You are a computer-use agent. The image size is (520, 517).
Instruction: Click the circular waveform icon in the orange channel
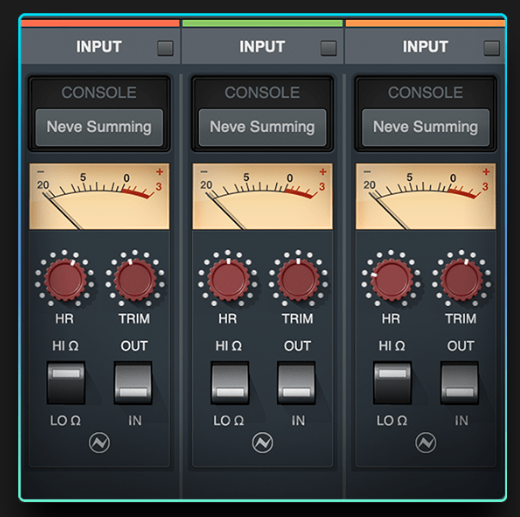pos(426,443)
